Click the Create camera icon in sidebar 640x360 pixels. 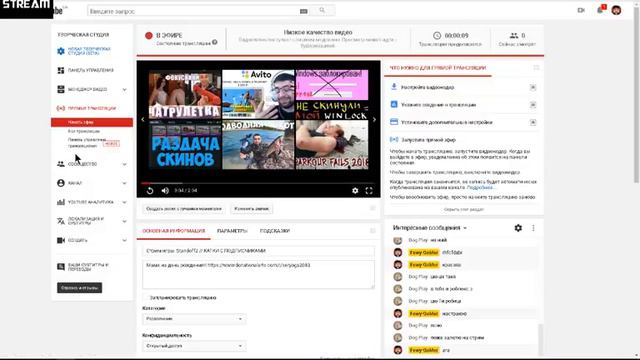(x=61, y=240)
